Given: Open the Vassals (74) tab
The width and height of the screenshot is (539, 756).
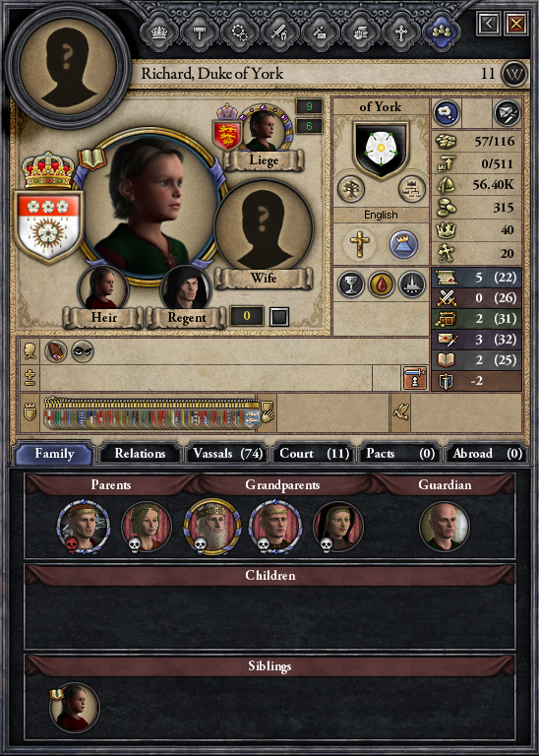Looking at the screenshot, I should point(227,454).
